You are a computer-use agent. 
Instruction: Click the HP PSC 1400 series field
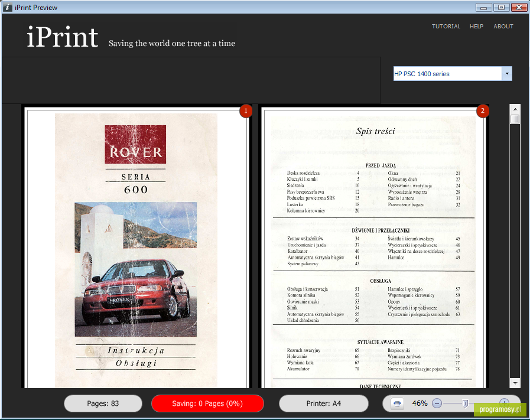448,74
